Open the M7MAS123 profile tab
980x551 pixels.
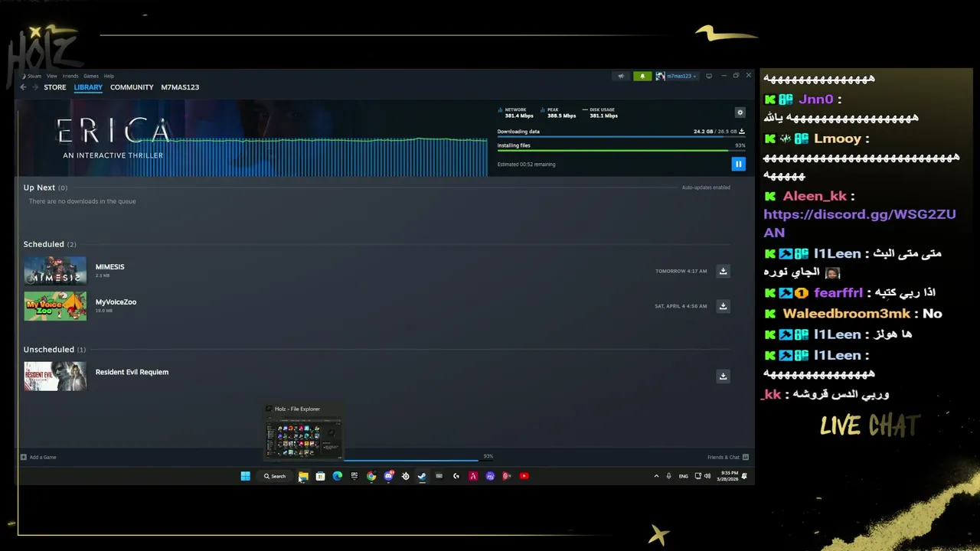coord(180,87)
